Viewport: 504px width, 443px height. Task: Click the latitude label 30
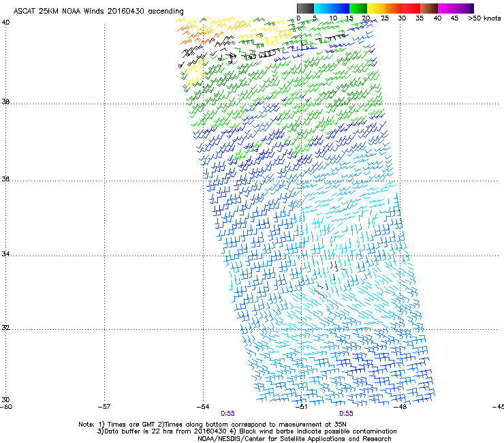tap(5, 399)
